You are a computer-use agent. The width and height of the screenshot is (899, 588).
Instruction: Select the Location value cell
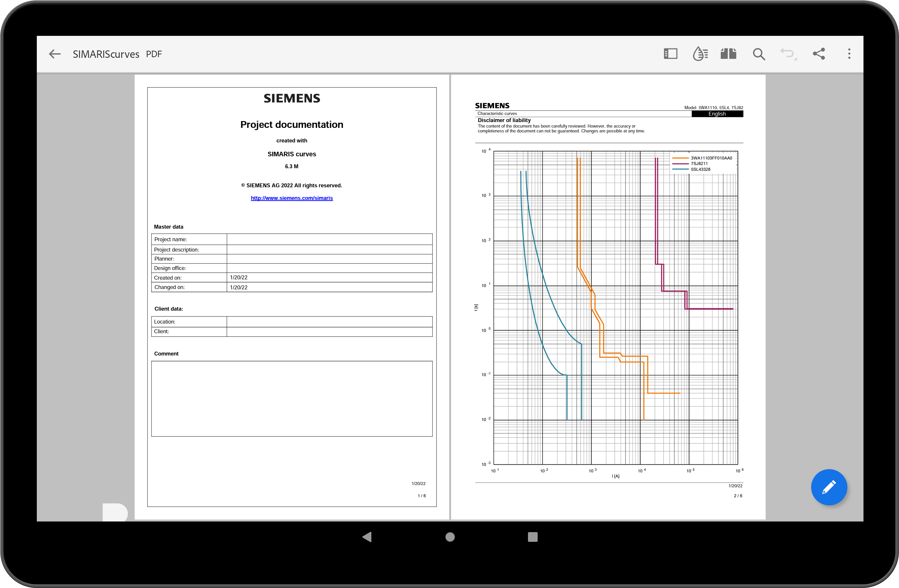329,321
